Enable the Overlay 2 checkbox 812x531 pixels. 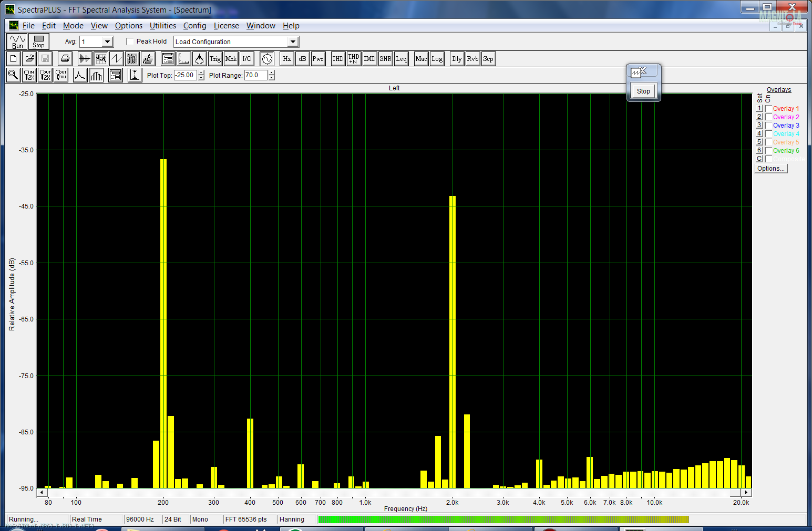click(768, 117)
